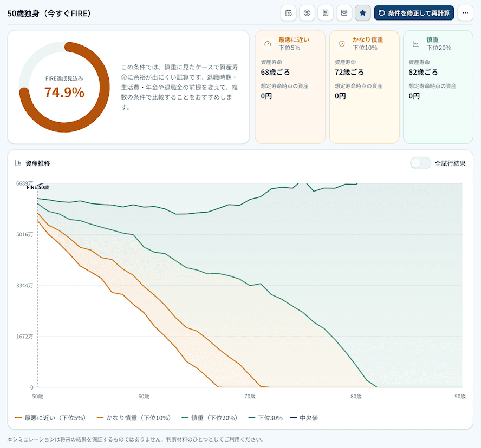Image resolution: width=481 pixels, height=448 pixels.
Task: Click the shield icon on かなり慎重 card
Action: 342,44
